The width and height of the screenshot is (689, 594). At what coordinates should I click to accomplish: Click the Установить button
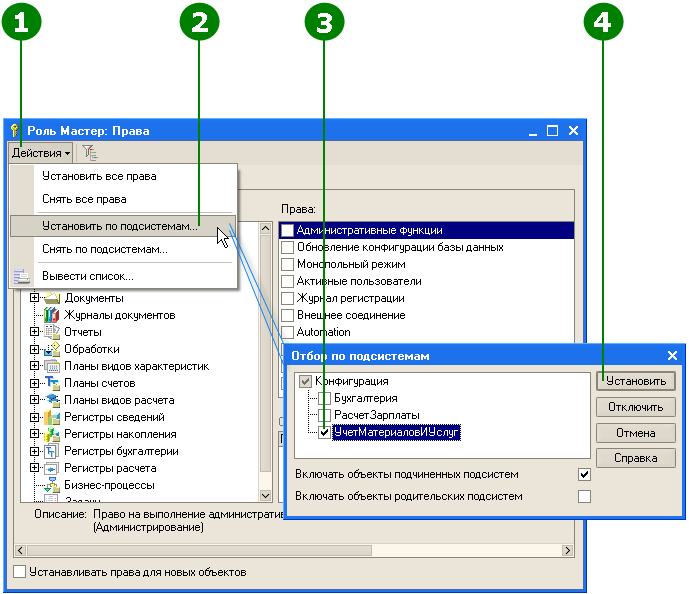tap(636, 381)
